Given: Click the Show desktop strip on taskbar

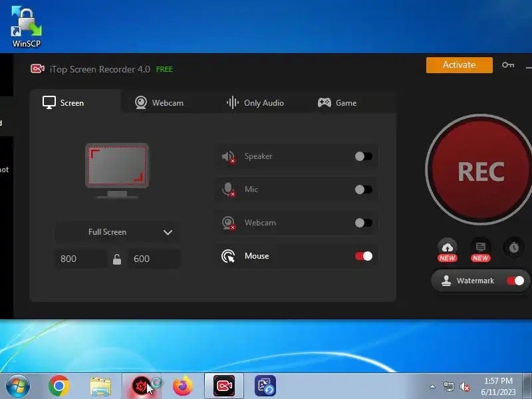Looking at the screenshot, I should coord(527,386).
